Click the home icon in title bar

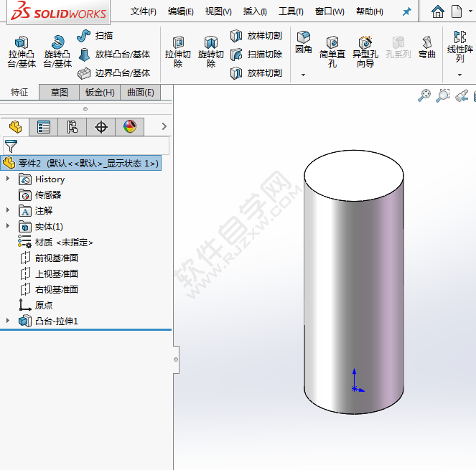[438, 11]
